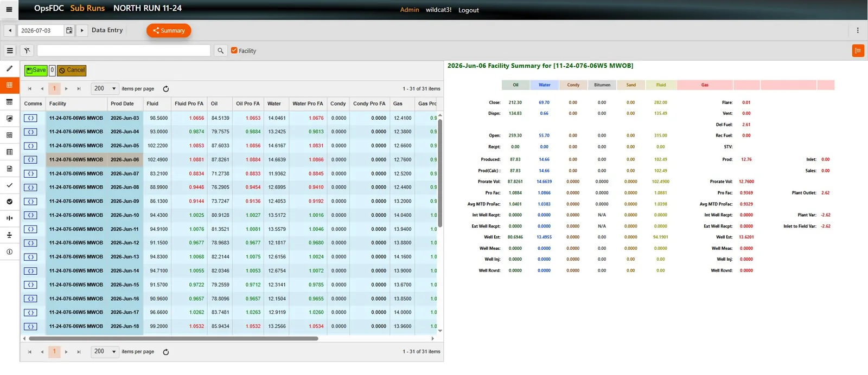Go to the previous date arrow
Image resolution: width=868 pixels, height=375 pixels.
(x=10, y=30)
